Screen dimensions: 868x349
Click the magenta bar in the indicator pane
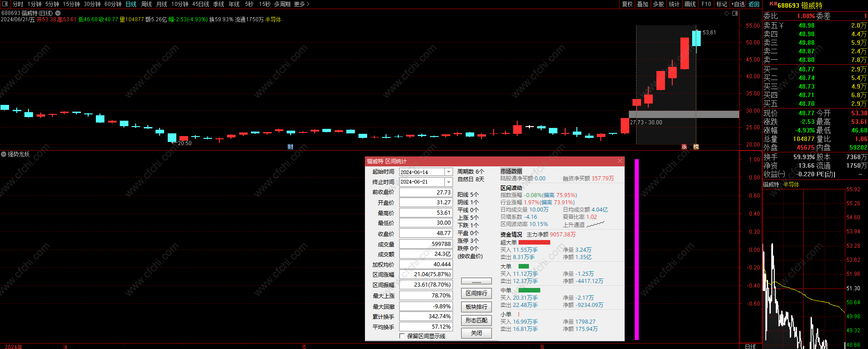637,249
